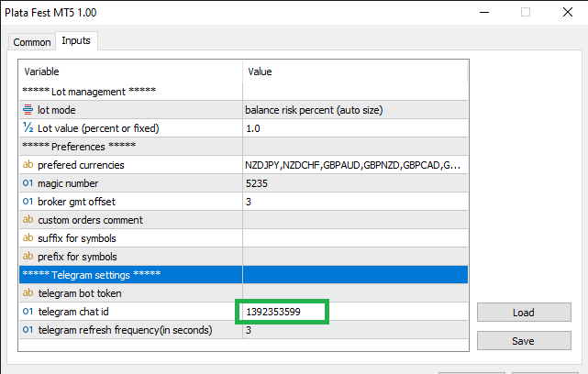Edit the Lot value field showing 1.0

[355, 128]
